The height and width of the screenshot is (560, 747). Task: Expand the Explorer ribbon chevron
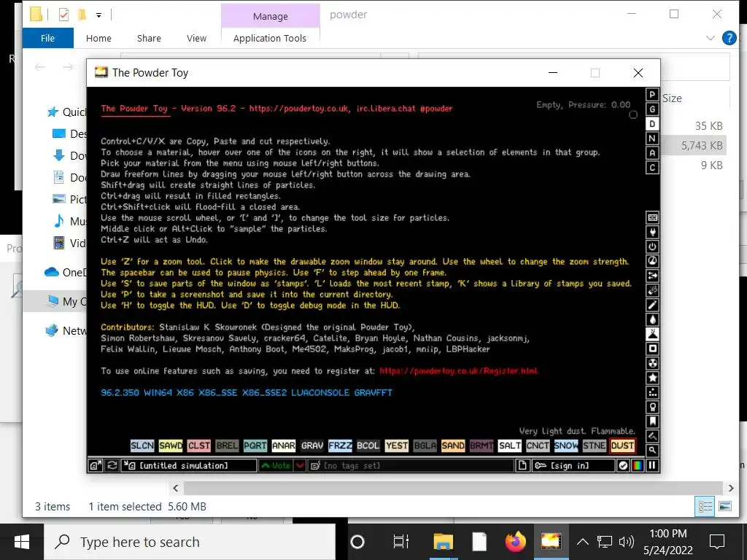coord(711,38)
